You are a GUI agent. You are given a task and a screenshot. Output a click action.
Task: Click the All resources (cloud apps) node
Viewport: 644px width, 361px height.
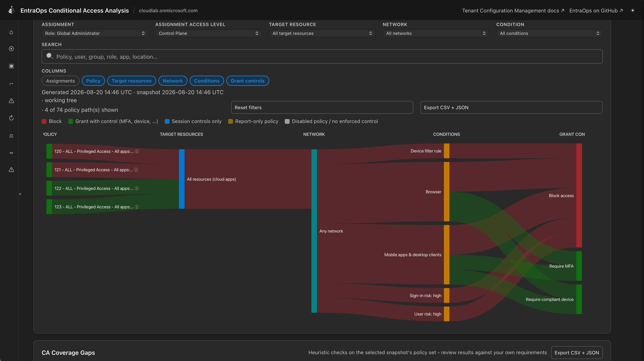[182, 179]
